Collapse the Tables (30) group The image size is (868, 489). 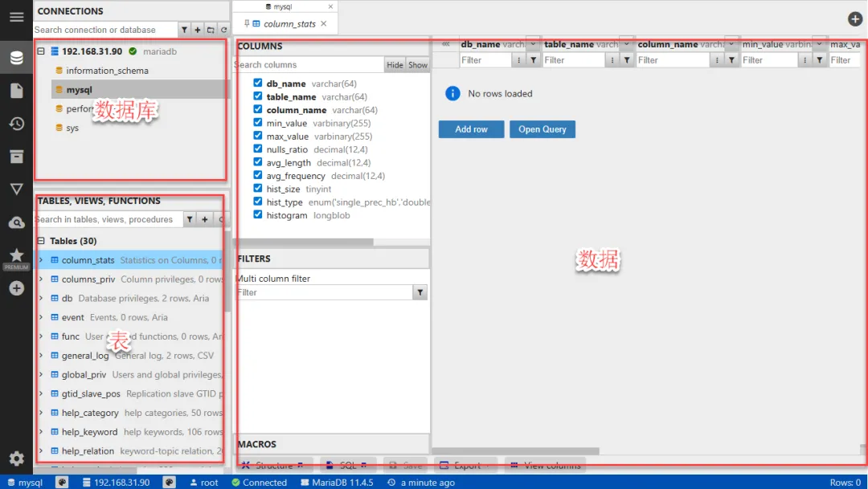[41, 241]
